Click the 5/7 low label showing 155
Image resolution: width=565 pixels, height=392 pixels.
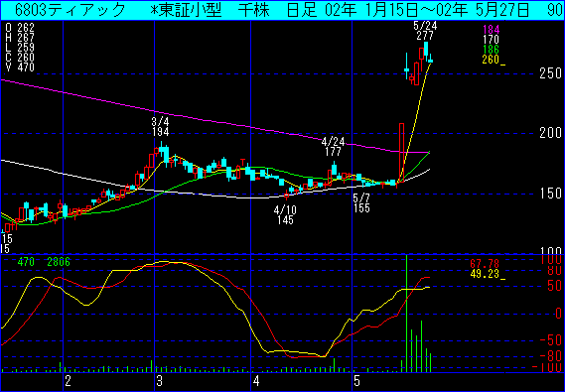click(361, 203)
